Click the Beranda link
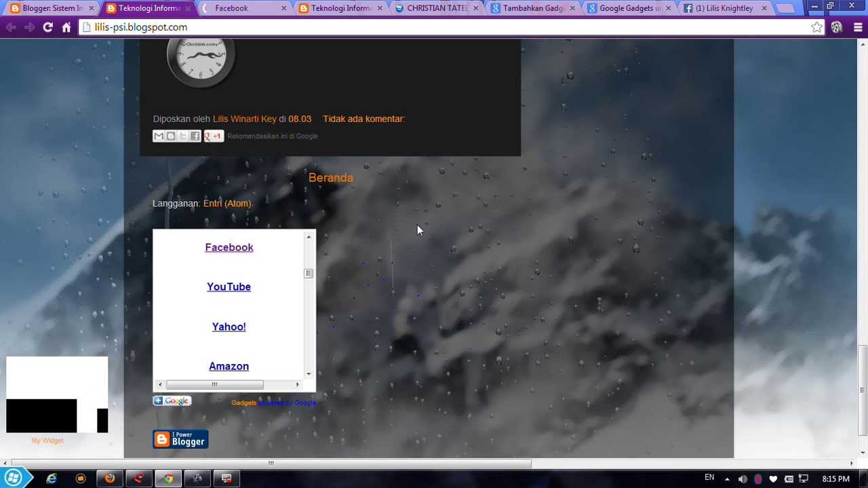 331,178
